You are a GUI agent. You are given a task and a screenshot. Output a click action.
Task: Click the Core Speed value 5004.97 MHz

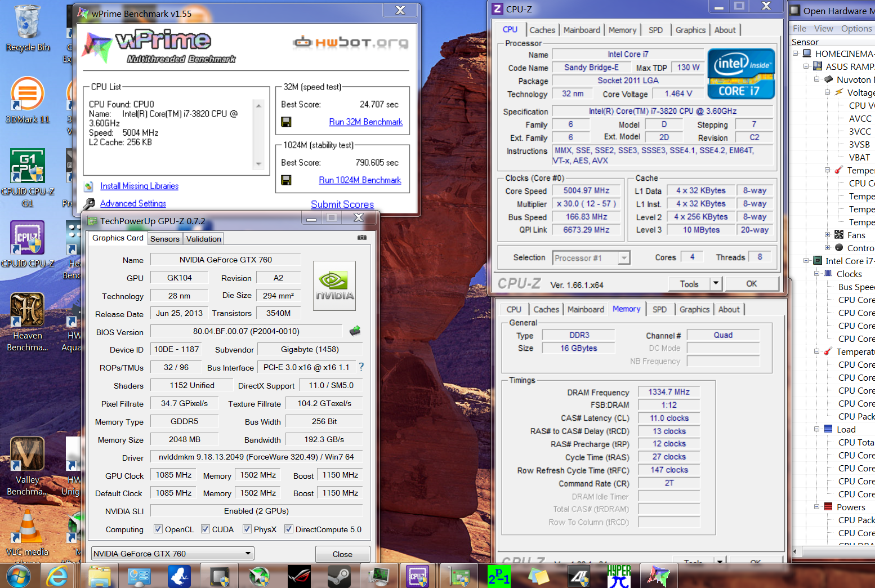[x=586, y=191]
